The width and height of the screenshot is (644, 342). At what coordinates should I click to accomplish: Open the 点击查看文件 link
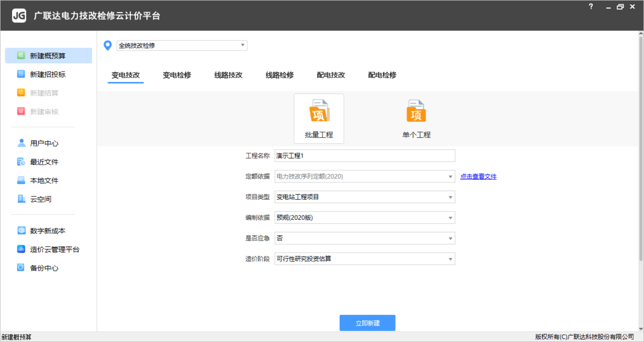coord(478,176)
